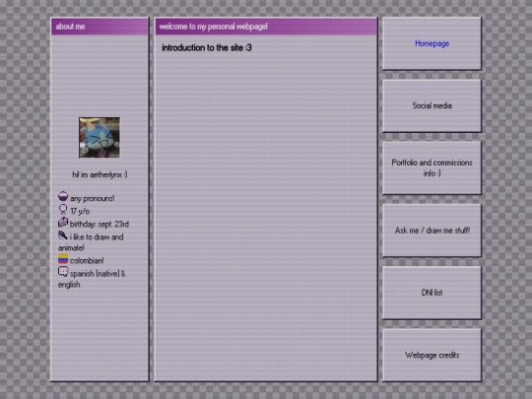The width and height of the screenshot is (532, 399).
Task: Select 'birthday: sept. 23rd' text
Action: tap(100, 225)
